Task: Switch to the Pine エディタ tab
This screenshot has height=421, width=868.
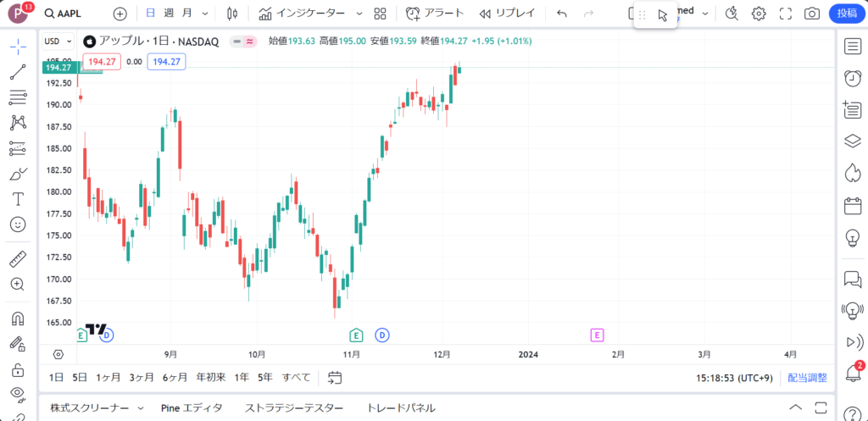Action: coord(191,407)
